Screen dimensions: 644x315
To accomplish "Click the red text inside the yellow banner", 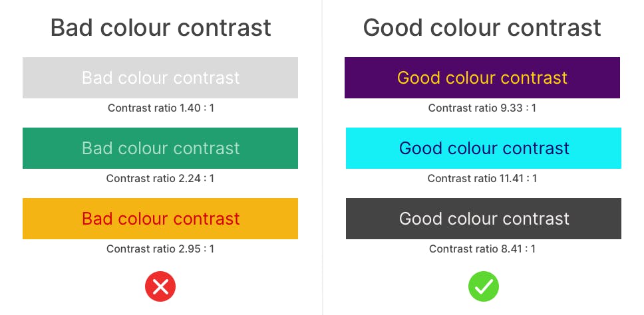I will click(x=160, y=219).
